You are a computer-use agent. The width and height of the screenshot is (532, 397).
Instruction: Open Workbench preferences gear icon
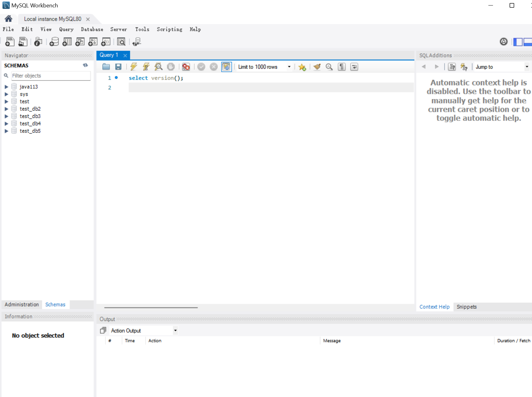click(504, 41)
